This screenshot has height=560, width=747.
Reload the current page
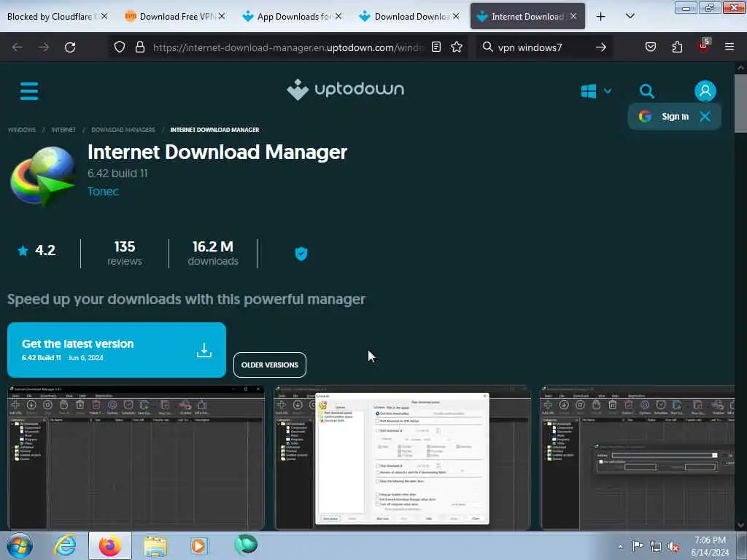click(70, 47)
